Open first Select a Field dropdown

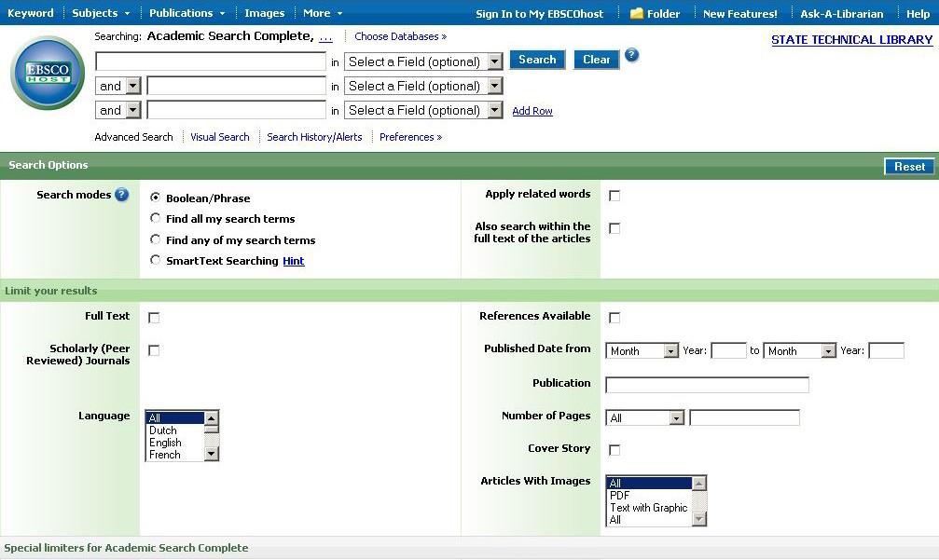(x=423, y=61)
